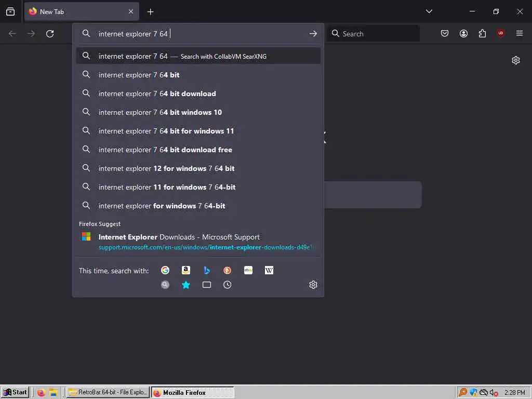Screen dimensions: 532x399
Task: Click the go arrow in the address bar
Action: click(313, 34)
